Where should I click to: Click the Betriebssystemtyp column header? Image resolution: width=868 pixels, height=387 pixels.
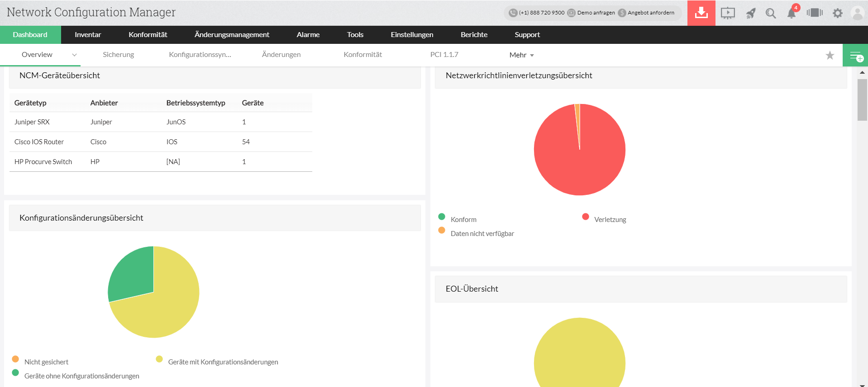(196, 103)
